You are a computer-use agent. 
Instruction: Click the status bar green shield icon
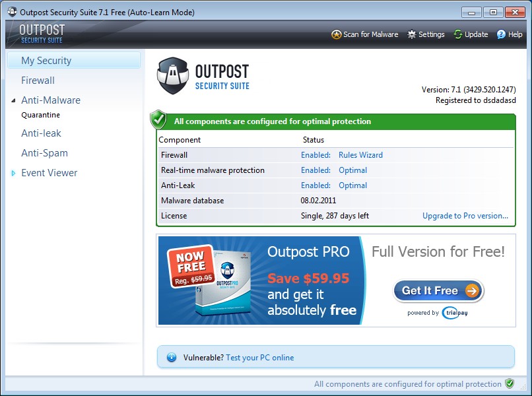pyautogui.click(x=510, y=383)
